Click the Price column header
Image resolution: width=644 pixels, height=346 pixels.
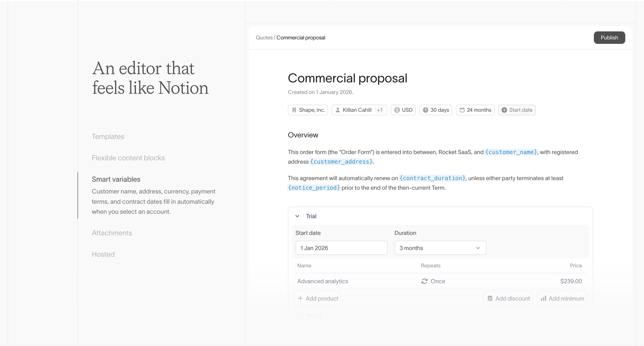click(x=576, y=266)
